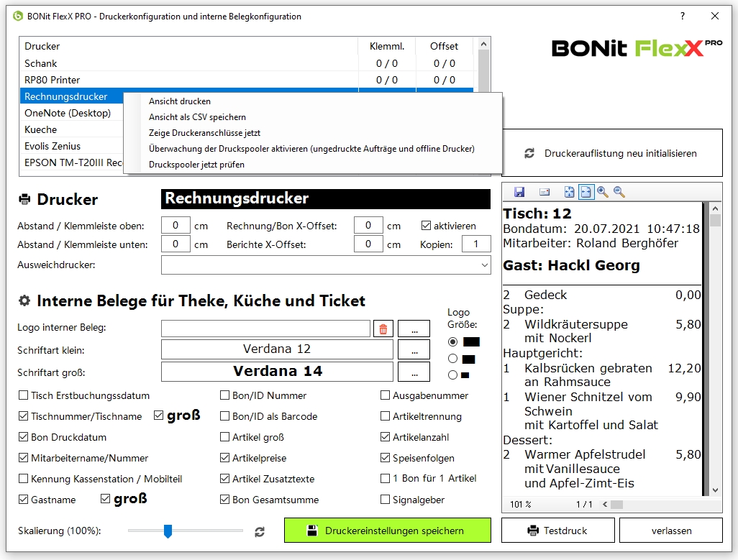Click the printer list scrollbar up arrow

tap(483, 44)
